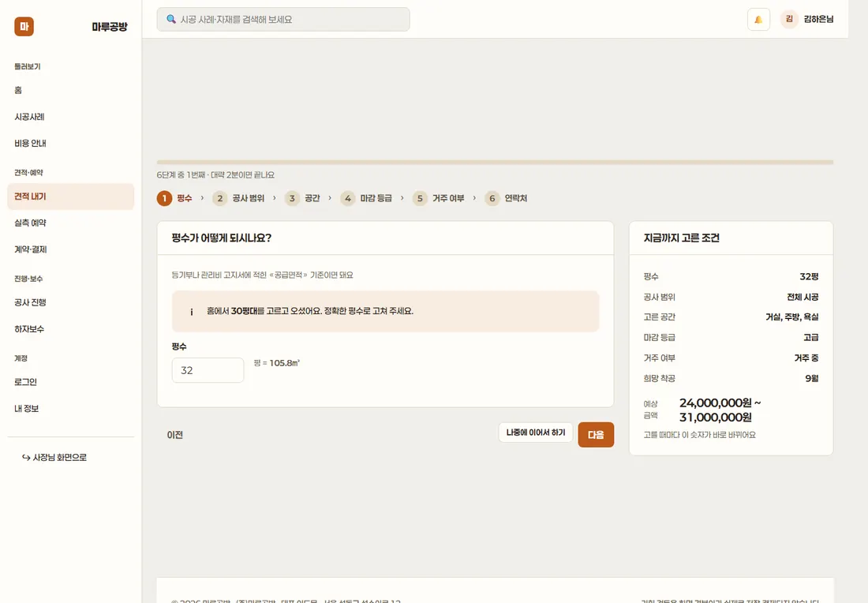Click the 전체 시공 value in summary
The width and height of the screenshot is (868, 603).
click(803, 298)
